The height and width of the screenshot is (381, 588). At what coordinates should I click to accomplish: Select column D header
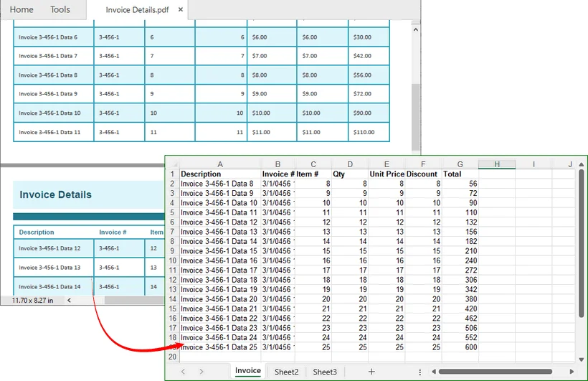pos(350,164)
